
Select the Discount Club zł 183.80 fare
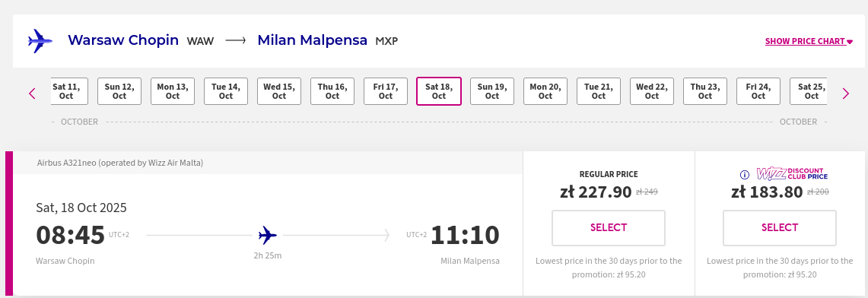pyautogui.click(x=780, y=228)
